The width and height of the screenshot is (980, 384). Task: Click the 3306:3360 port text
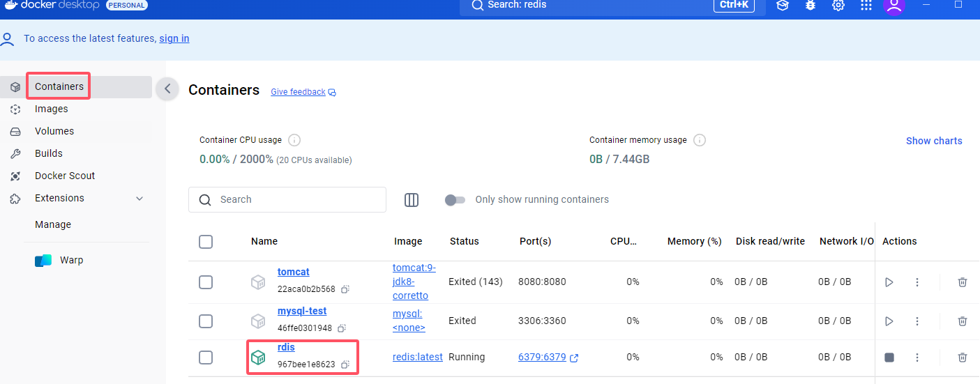click(542, 321)
